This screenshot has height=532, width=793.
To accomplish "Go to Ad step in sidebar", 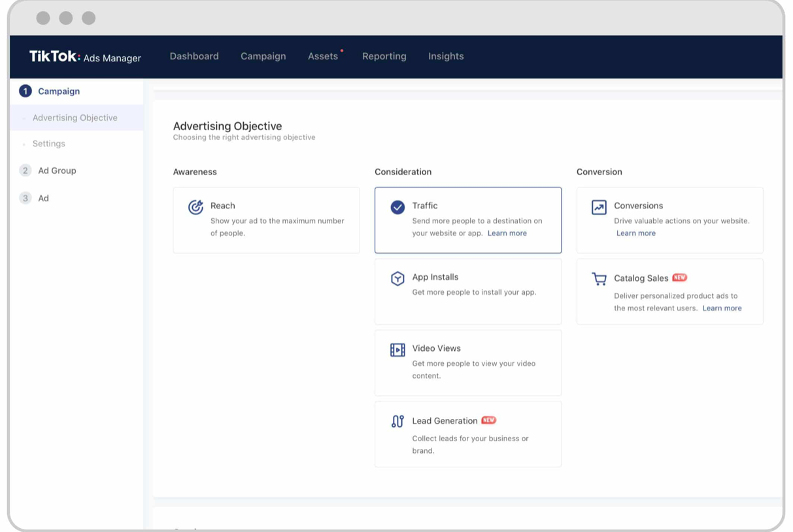I will (43, 198).
